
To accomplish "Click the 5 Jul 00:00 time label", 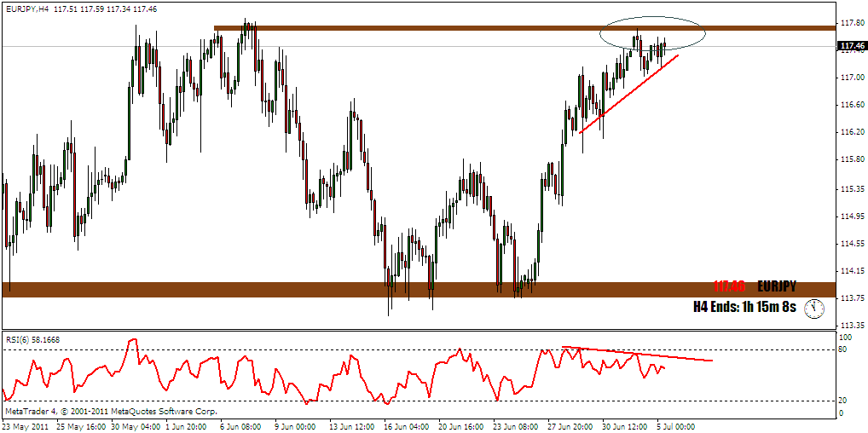I will [676, 427].
